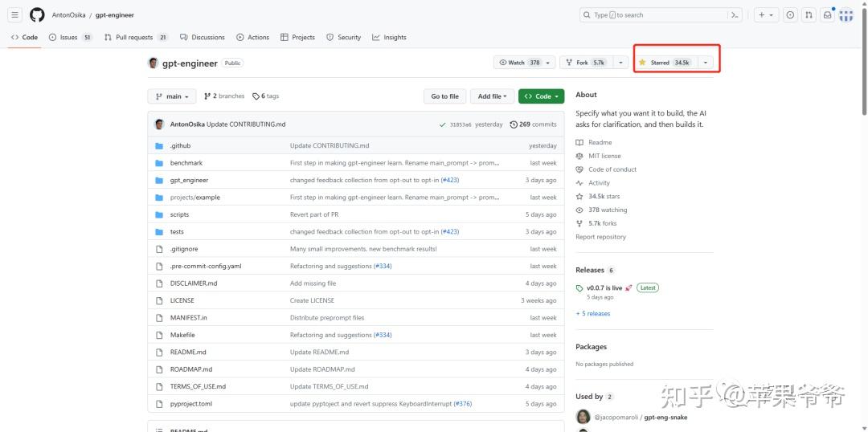Open the create new plus menu
Image resolution: width=868 pixels, height=432 pixels.
click(x=767, y=15)
